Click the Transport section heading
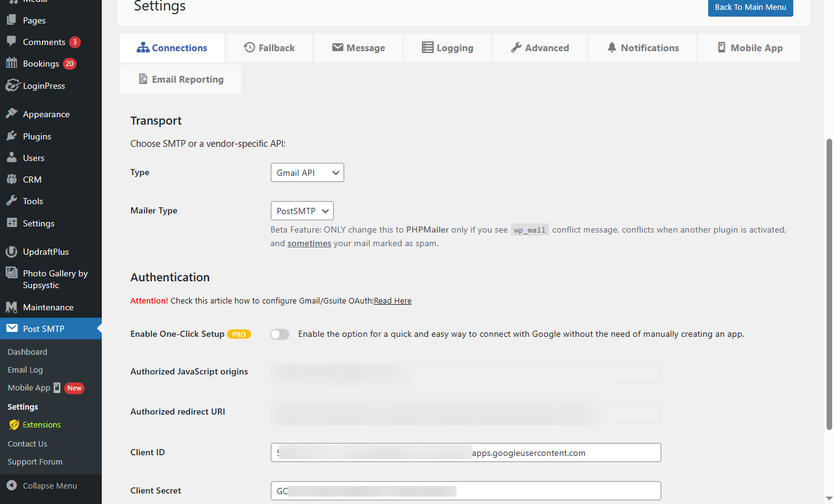This screenshot has width=834, height=504. tap(156, 121)
